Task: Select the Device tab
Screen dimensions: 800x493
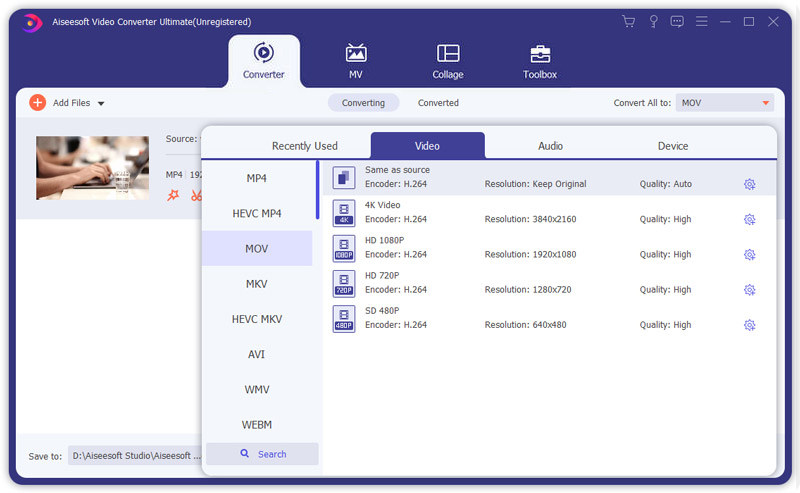Action: (673, 146)
